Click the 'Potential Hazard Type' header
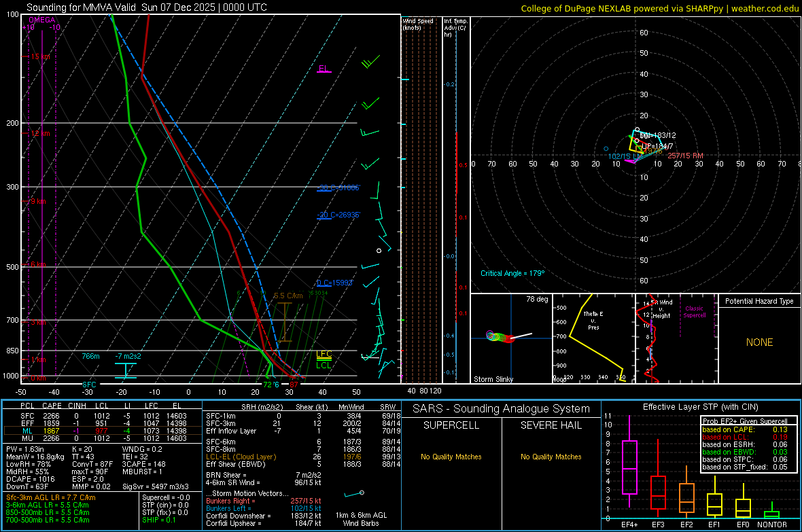 point(760,301)
